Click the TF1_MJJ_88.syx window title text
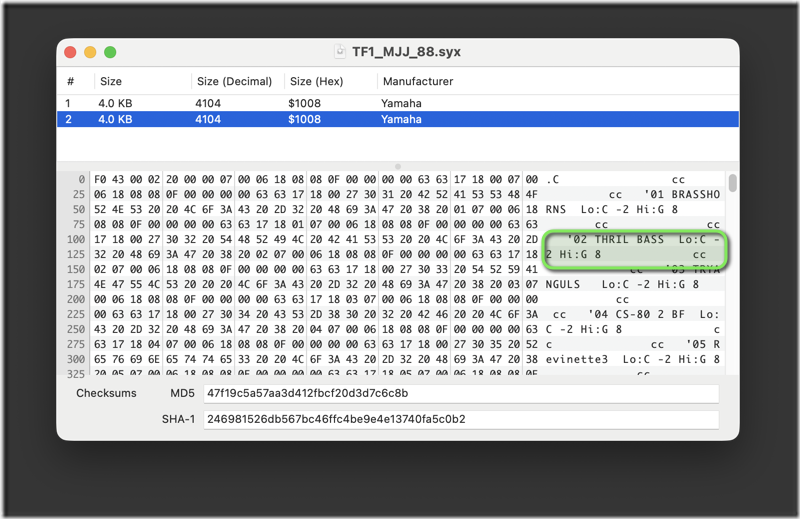800x519 pixels. coord(406,52)
